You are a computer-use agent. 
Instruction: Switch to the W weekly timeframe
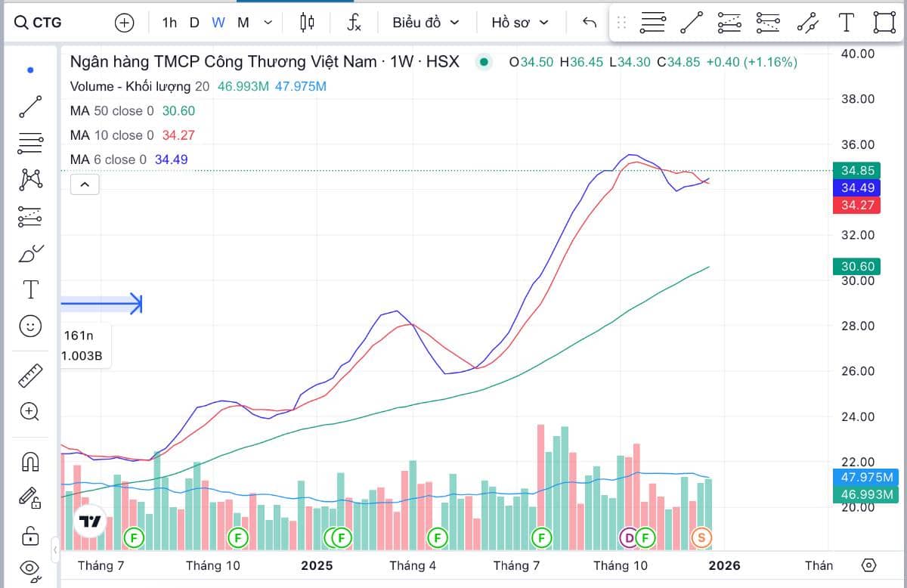pyautogui.click(x=218, y=23)
